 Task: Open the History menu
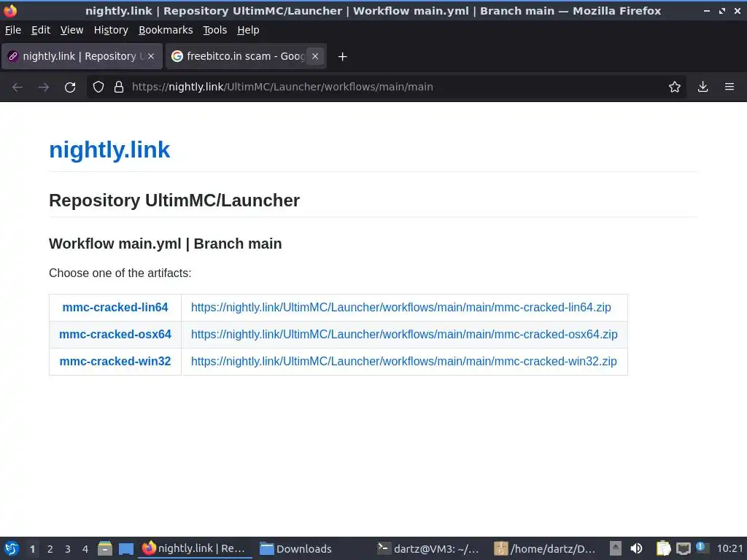click(111, 30)
